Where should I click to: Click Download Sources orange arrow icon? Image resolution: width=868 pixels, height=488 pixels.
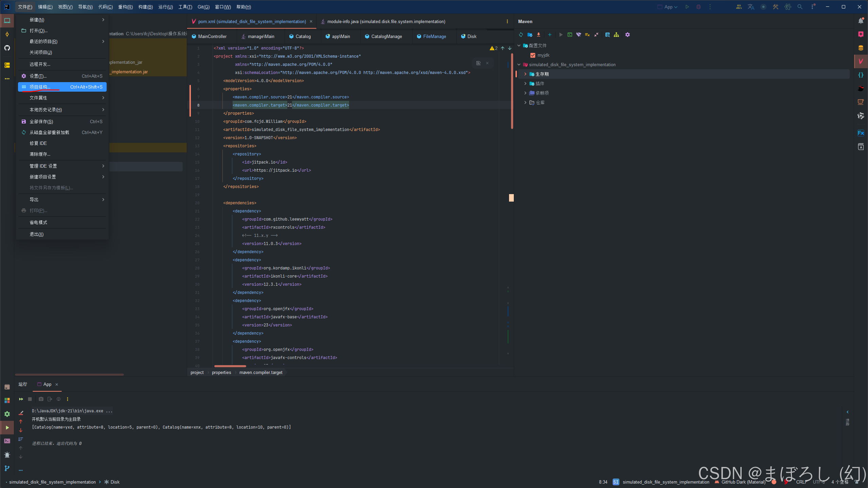point(539,35)
